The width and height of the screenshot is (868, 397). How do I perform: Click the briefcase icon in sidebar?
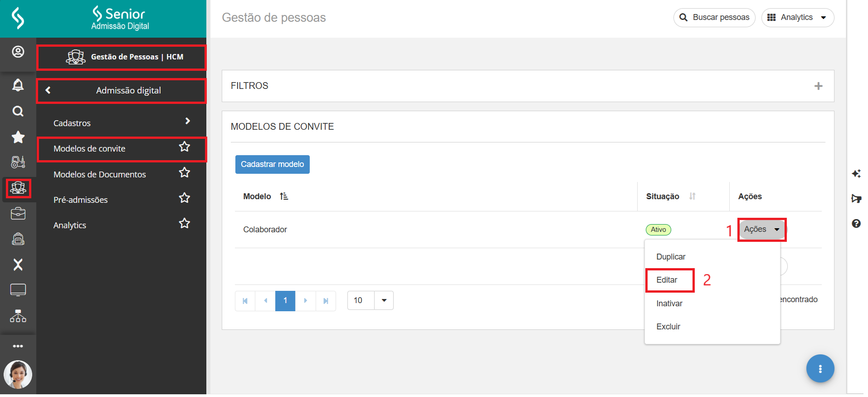(x=18, y=214)
